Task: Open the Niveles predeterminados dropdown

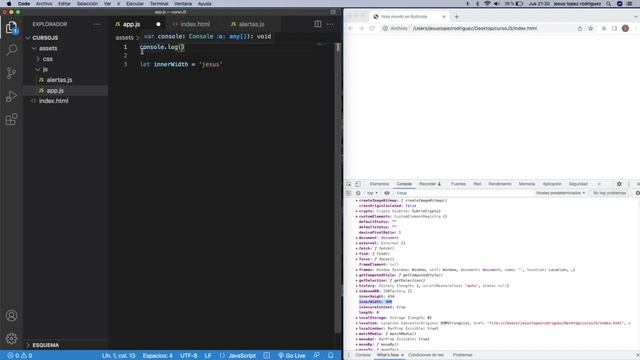Action: (560, 193)
